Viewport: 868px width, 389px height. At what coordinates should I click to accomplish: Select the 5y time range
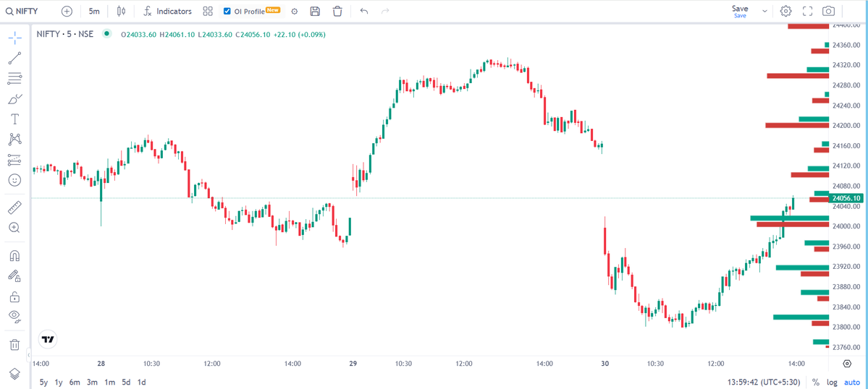tap(43, 382)
